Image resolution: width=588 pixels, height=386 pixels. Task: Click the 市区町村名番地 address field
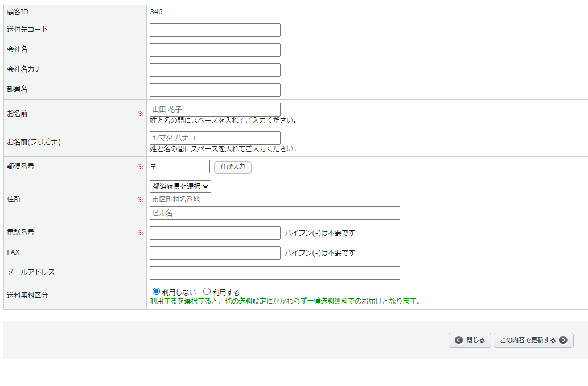(275, 200)
